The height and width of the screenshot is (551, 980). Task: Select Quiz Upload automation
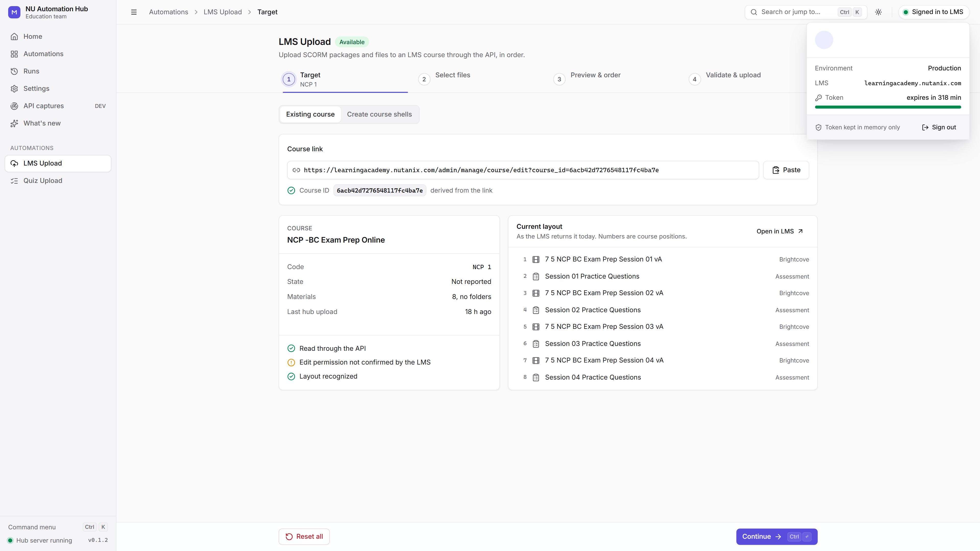58,181
